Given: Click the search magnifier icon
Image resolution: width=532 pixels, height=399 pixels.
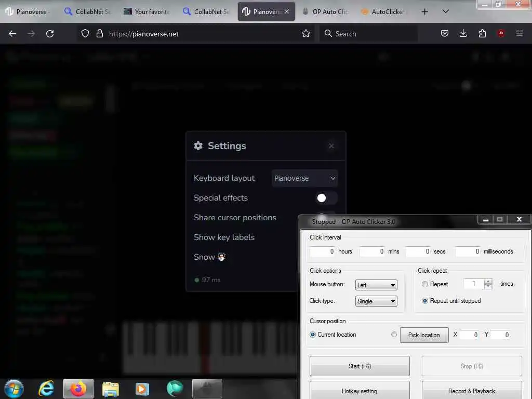Looking at the screenshot, I should pyautogui.click(x=328, y=33).
